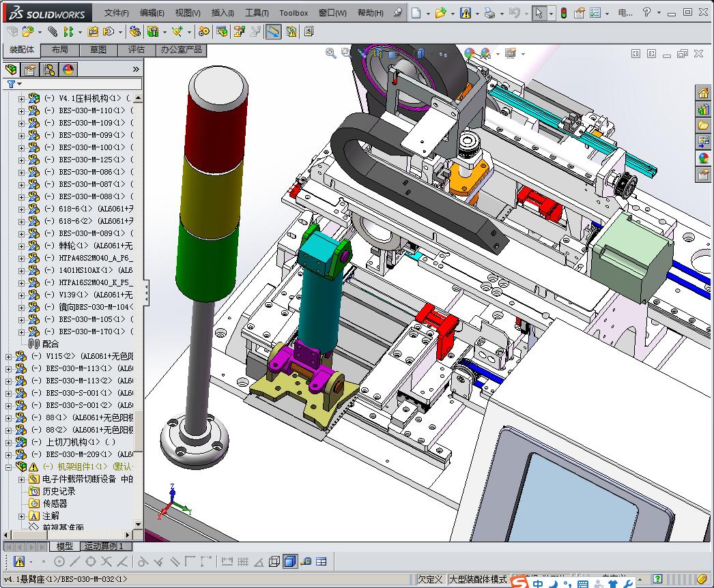This screenshot has width=714, height=588.
Task: Click the keep-menu-visible pushpin
Action: 398,12
